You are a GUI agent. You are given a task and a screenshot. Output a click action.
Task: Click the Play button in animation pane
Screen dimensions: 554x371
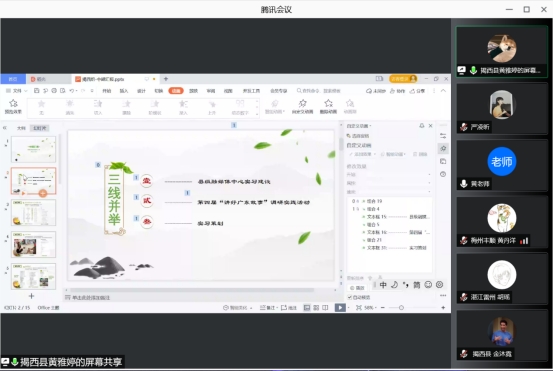pos(357,288)
